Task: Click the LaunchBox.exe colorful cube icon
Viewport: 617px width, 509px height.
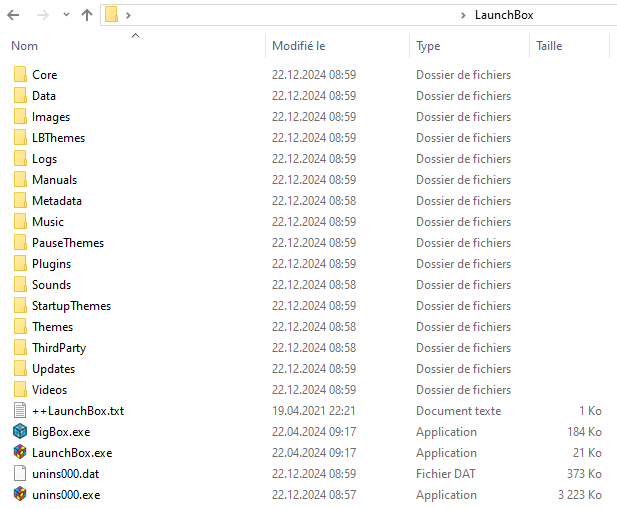Action: pos(20,452)
